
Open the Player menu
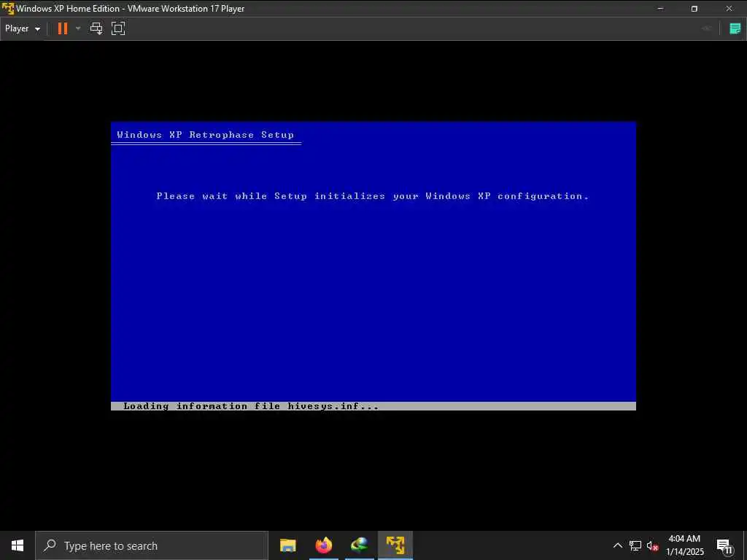(23, 28)
